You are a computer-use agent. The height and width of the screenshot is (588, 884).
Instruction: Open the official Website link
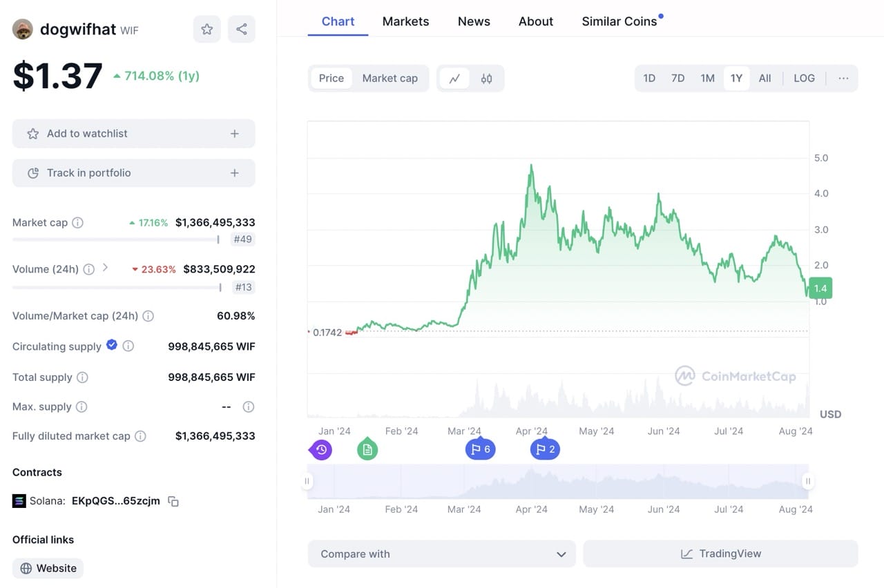coord(48,569)
